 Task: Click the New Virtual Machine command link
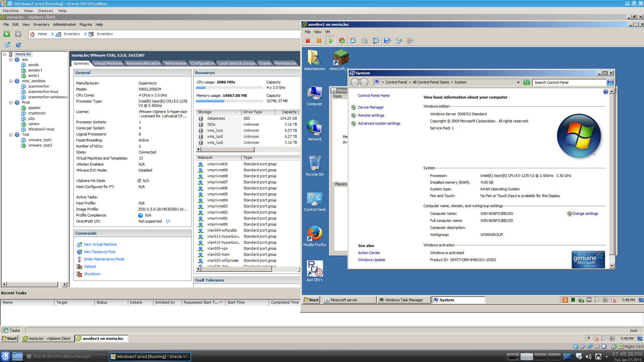[100, 244]
